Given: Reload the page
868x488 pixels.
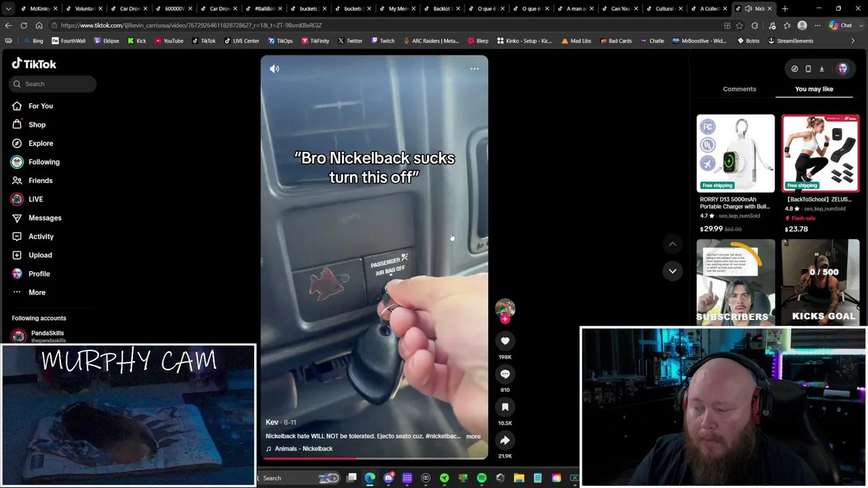Looking at the screenshot, I should tap(24, 25).
